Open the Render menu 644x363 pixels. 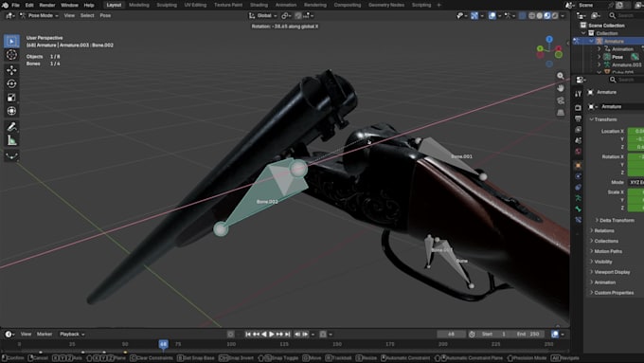(x=47, y=5)
